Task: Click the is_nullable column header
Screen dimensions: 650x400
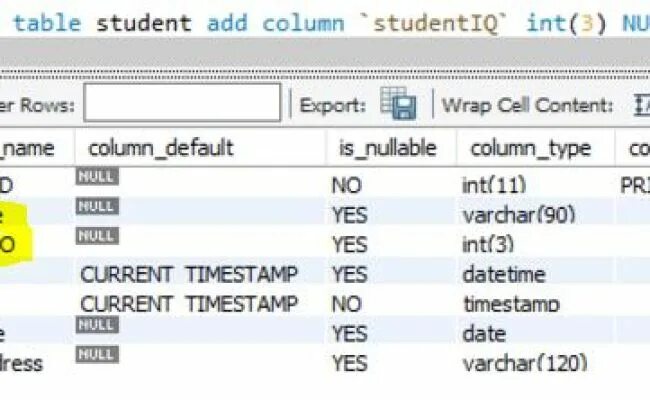Action: [x=388, y=149]
